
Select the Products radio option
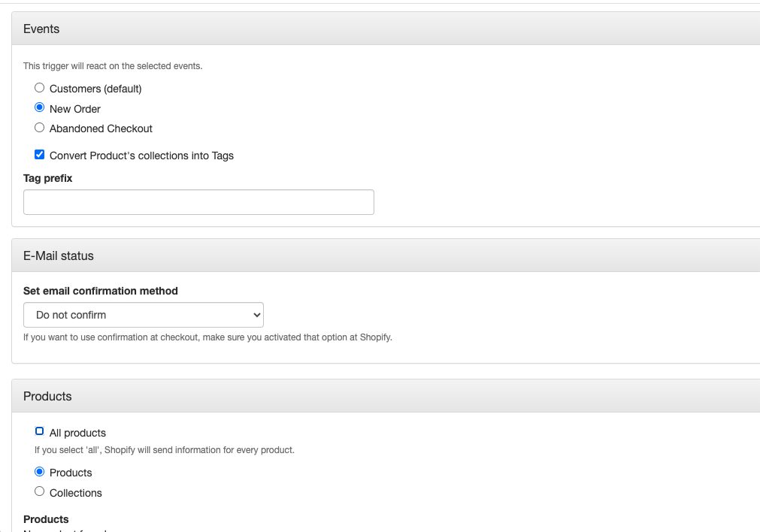point(39,471)
